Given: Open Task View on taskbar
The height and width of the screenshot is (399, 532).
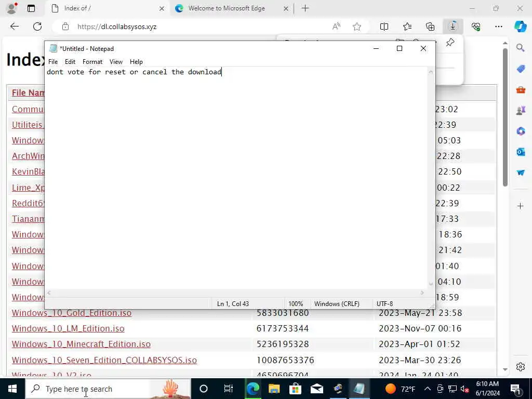Looking at the screenshot, I should click(x=229, y=389).
